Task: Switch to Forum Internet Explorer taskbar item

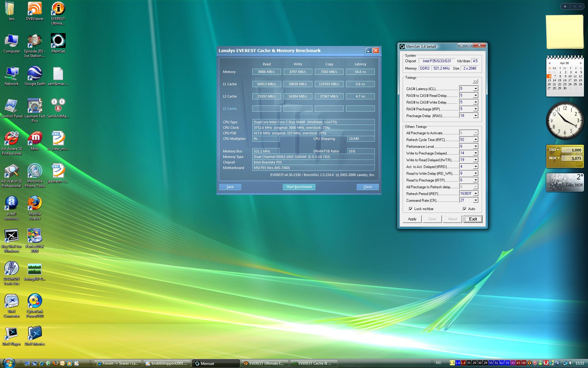Action: 118,363
